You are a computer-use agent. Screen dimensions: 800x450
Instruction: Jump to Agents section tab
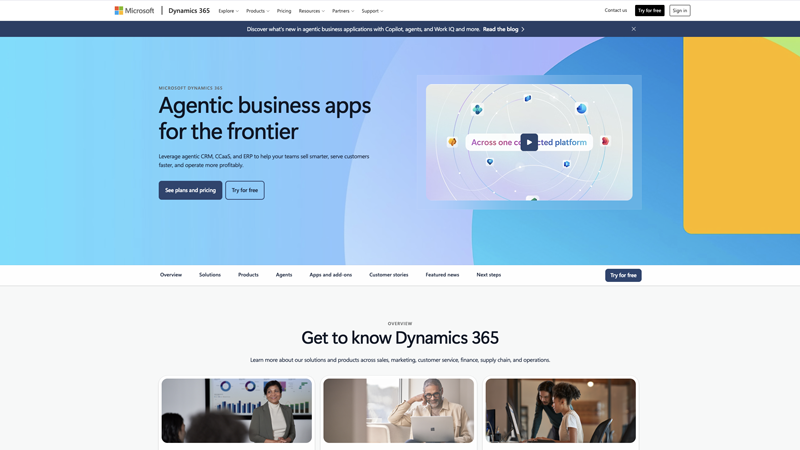tap(284, 274)
